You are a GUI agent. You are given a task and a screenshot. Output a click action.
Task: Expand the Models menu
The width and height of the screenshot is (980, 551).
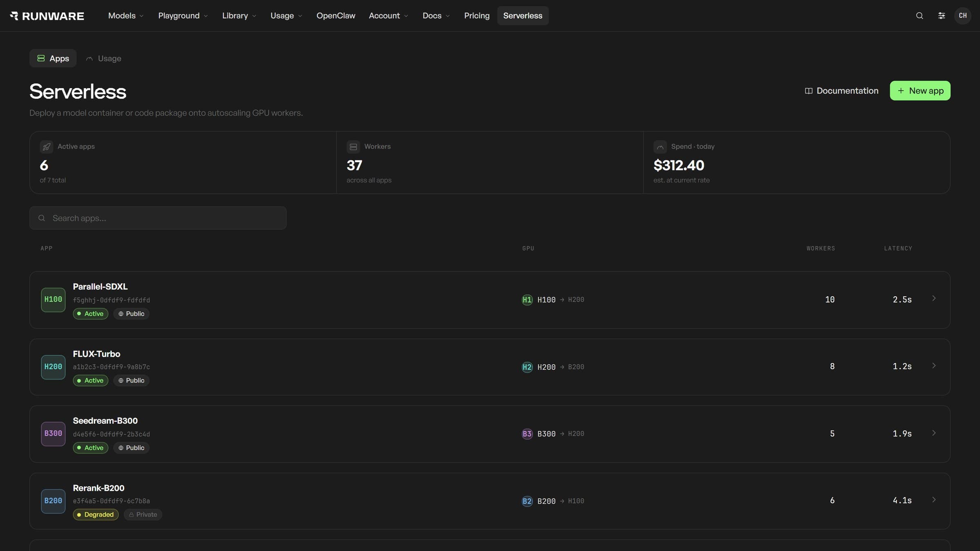pyautogui.click(x=126, y=16)
